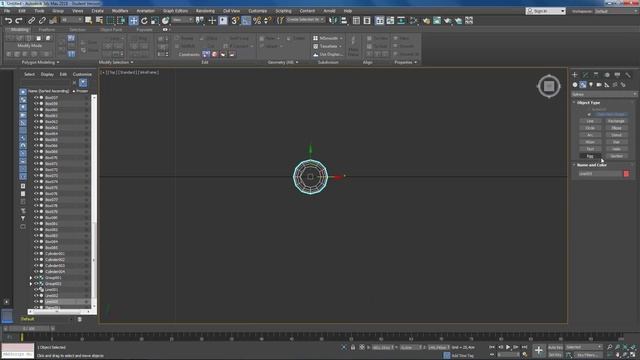This screenshot has width=640, height=360.
Task: Open the Modifiers menu
Action: click(120, 11)
